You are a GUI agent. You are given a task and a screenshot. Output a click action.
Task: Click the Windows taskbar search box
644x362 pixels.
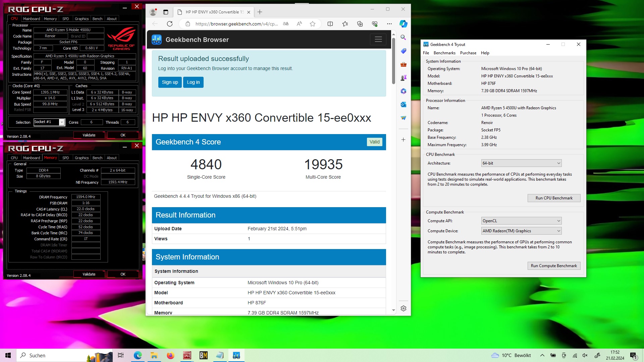pyautogui.click(x=64, y=355)
